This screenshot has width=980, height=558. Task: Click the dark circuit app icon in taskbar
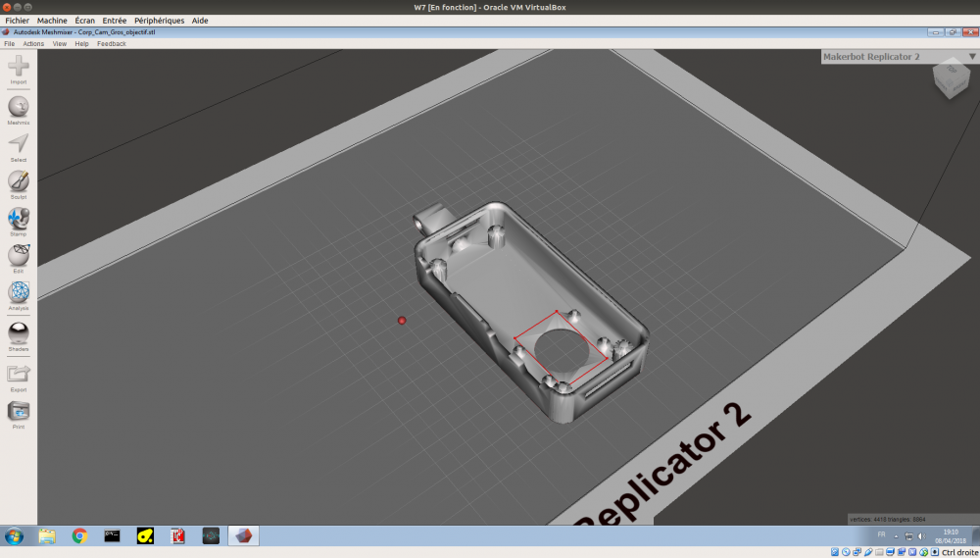coord(211,536)
